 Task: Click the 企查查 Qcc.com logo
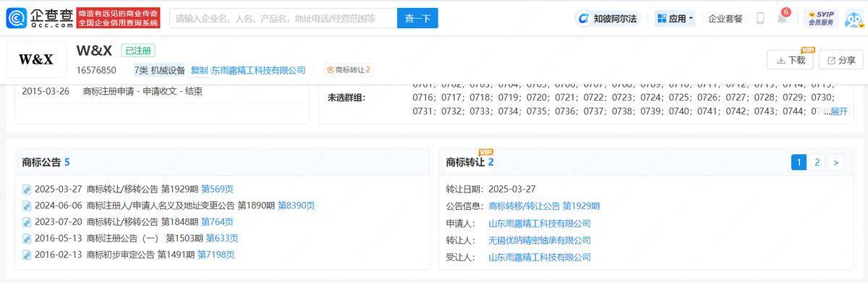39,18
